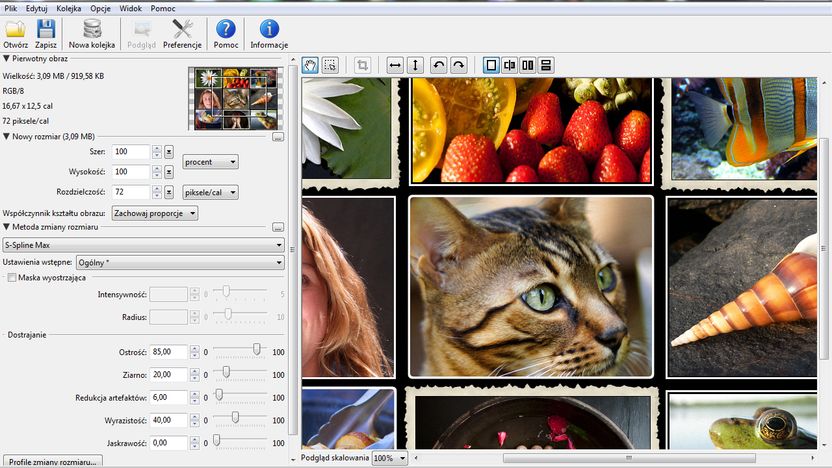
Task: Click the Otwórz folder icon
Action: [x=15, y=29]
